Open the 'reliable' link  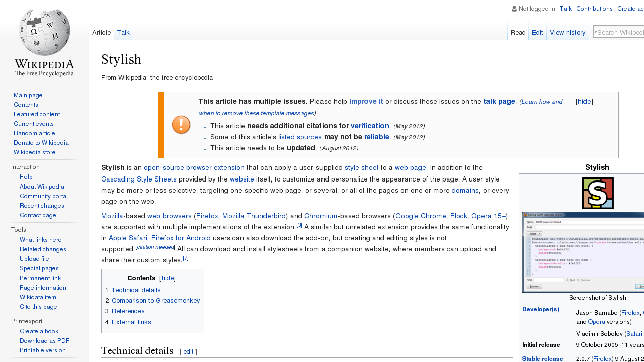point(377,137)
